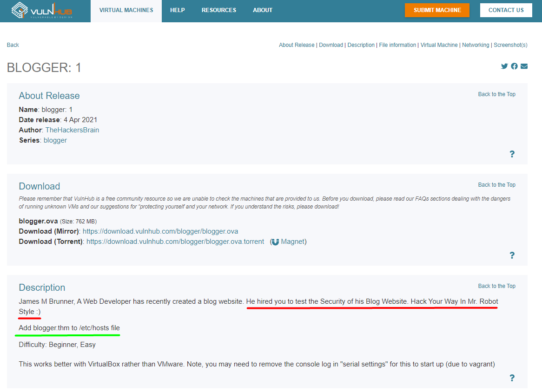Jump to Description anchor link
542x392 pixels.
[x=361, y=45]
